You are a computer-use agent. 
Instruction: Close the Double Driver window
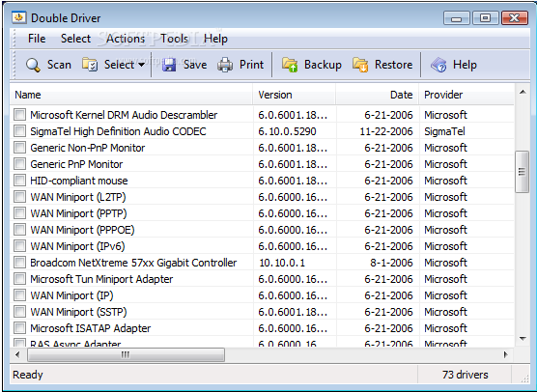pos(515,17)
